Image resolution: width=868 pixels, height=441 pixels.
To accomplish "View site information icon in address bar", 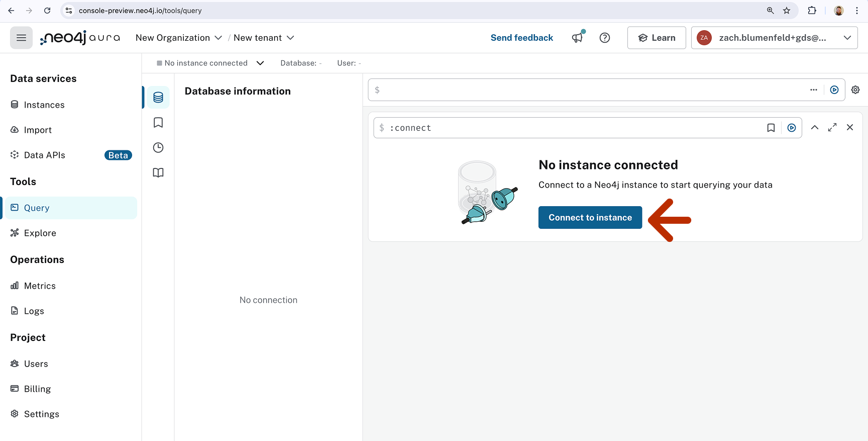I will coord(69,11).
